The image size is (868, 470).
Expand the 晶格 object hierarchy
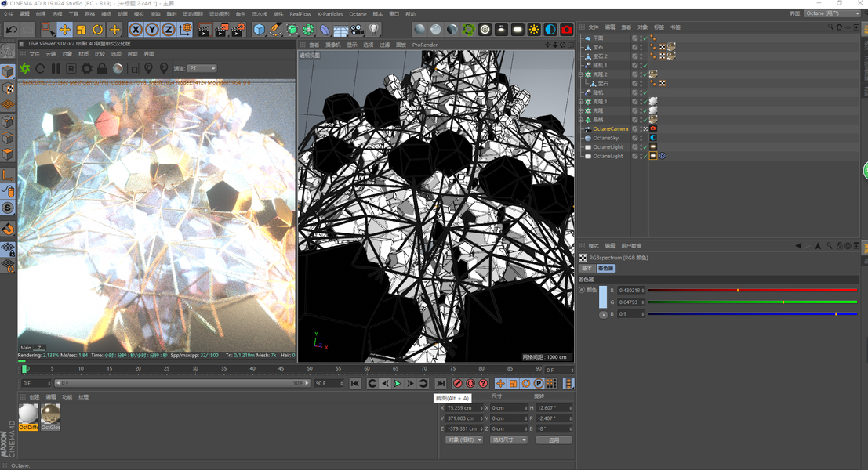(x=581, y=119)
